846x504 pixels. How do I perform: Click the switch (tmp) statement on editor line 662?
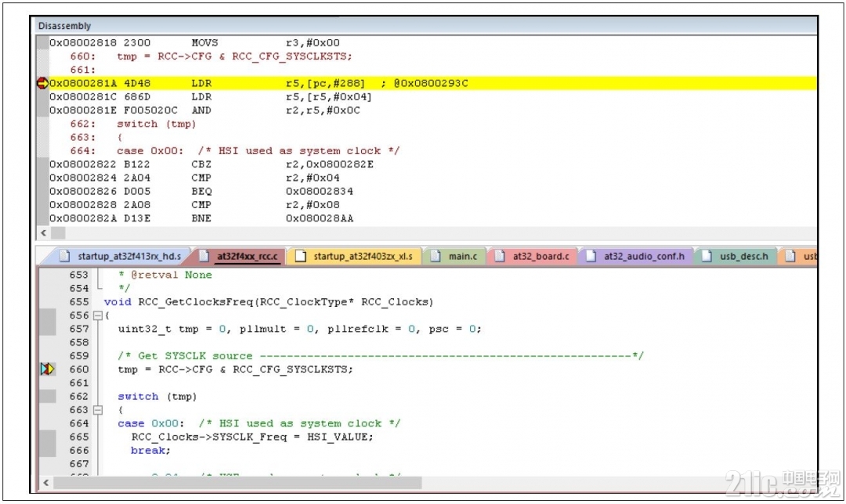[157, 397]
